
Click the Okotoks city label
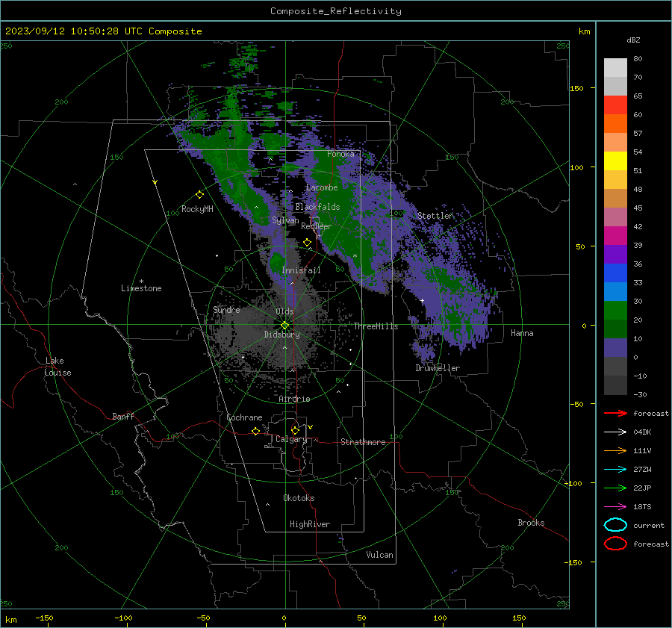[299, 498]
